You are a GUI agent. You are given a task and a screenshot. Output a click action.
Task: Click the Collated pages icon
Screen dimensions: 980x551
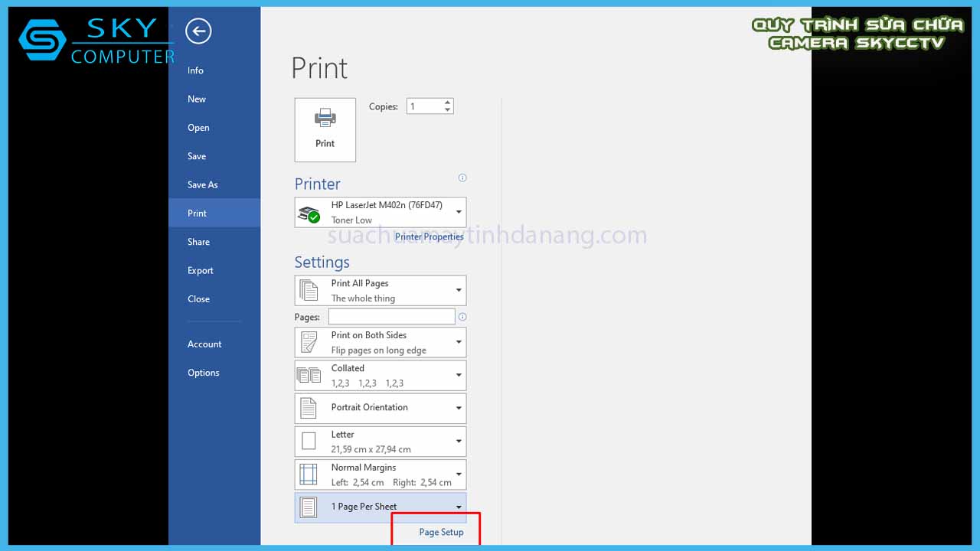[309, 375]
